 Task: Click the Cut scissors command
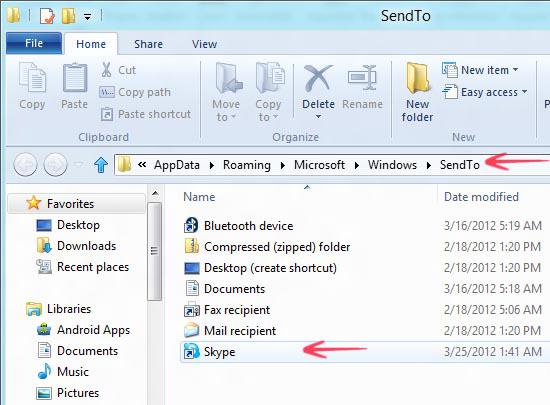coord(118,70)
